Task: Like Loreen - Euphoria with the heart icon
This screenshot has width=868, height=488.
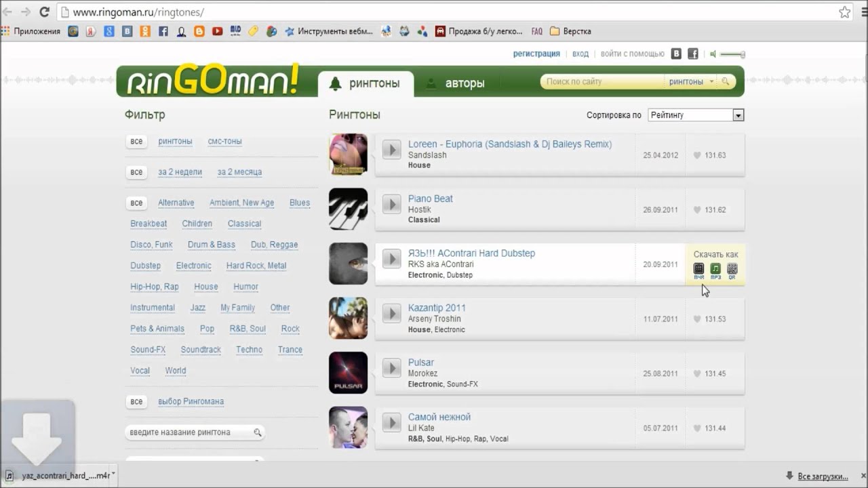Action: pyautogui.click(x=696, y=155)
